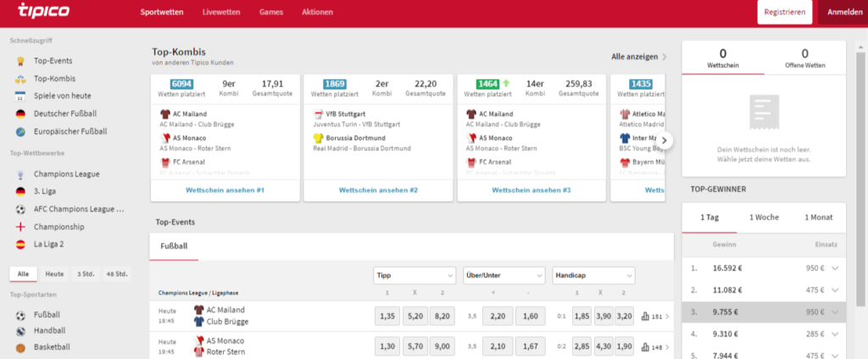Slide Top-Kombis carousel to next cards
This screenshot has height=359, width=868.
point(666,140)
